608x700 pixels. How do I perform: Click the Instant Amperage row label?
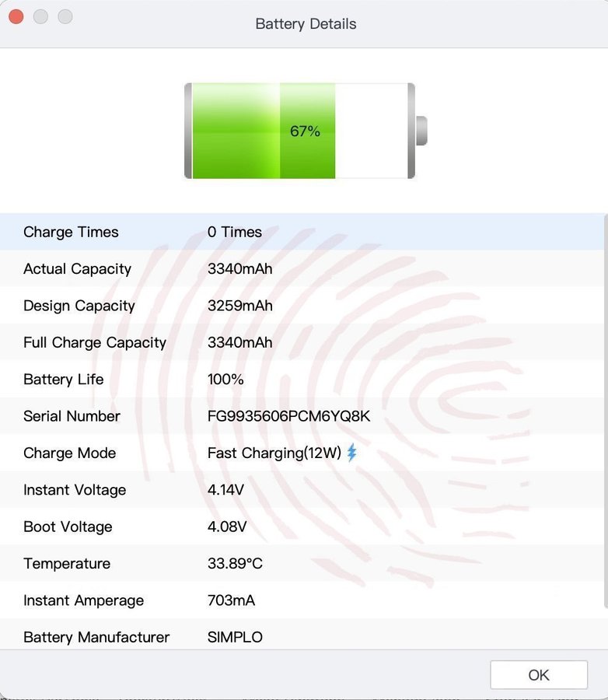pos(83,600)
